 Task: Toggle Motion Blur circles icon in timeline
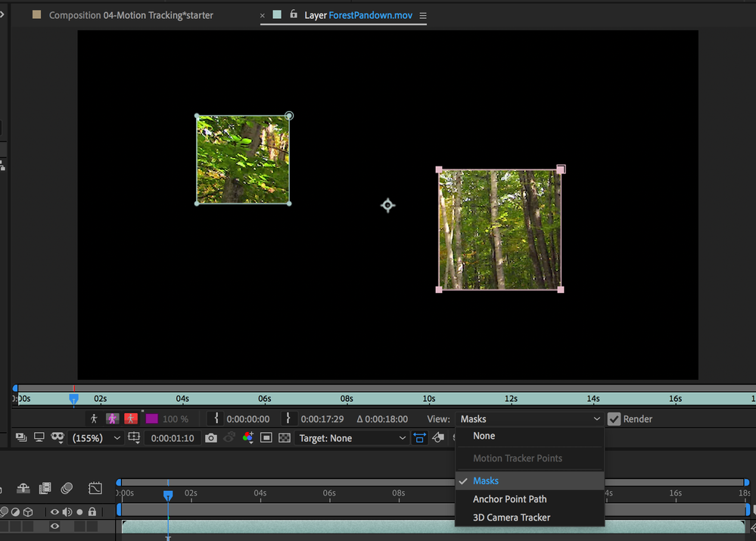point(67,488)
